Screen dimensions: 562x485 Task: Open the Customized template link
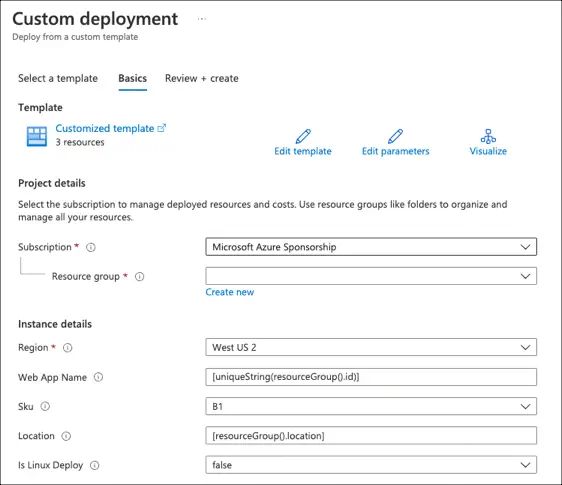105,128
